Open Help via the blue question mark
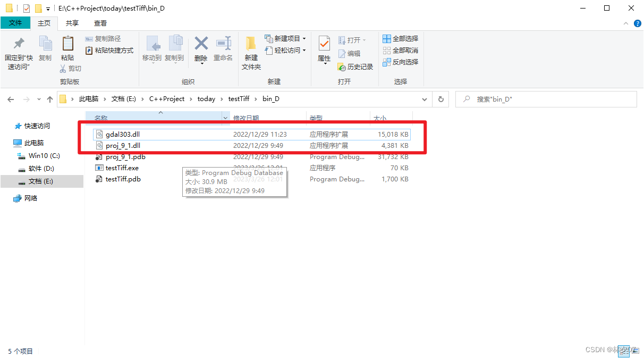 click(638, 23)
